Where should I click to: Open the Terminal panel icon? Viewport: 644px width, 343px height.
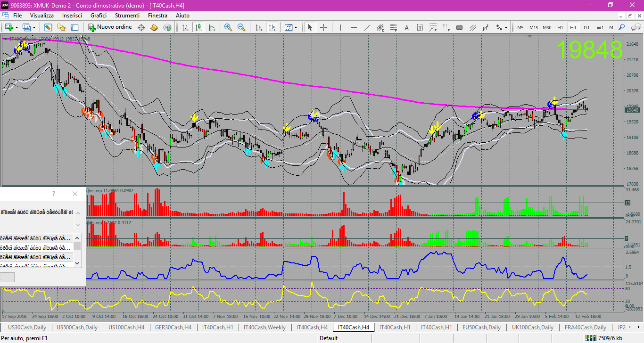coord(74,27)
